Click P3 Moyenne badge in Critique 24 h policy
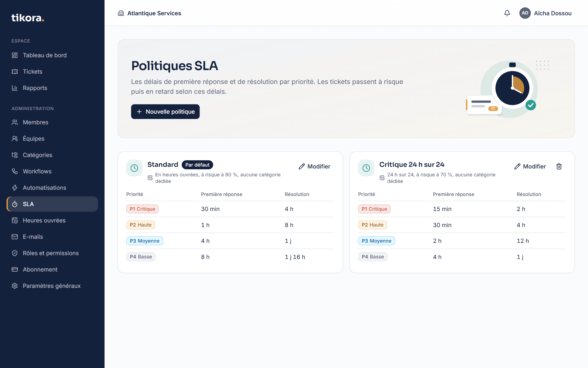 [376, 241]
